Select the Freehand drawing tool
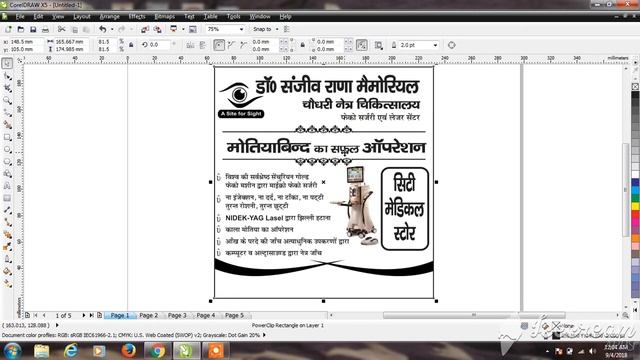Screen dimensions: 640x360 pos(7,113)
